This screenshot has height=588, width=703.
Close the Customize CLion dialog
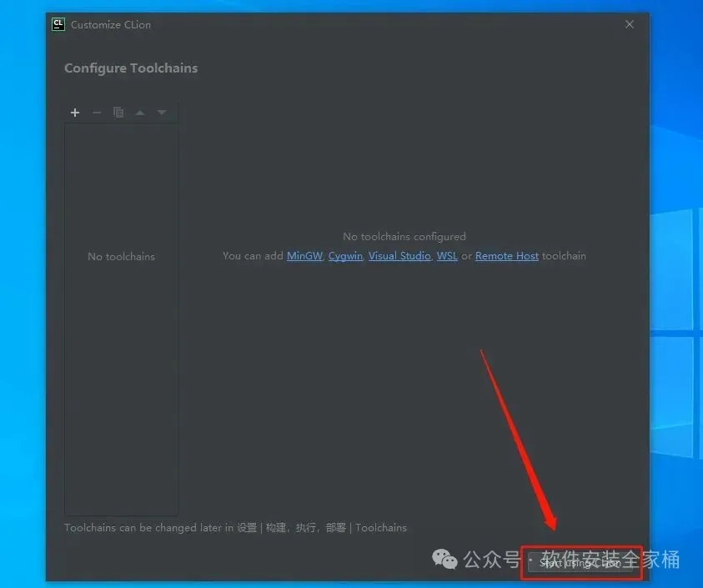(x=630, y=24)
